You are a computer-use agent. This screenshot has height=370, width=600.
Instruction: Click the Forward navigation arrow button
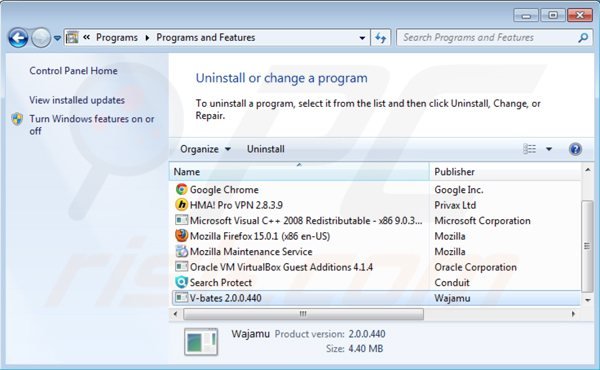[x=41, y=37]
